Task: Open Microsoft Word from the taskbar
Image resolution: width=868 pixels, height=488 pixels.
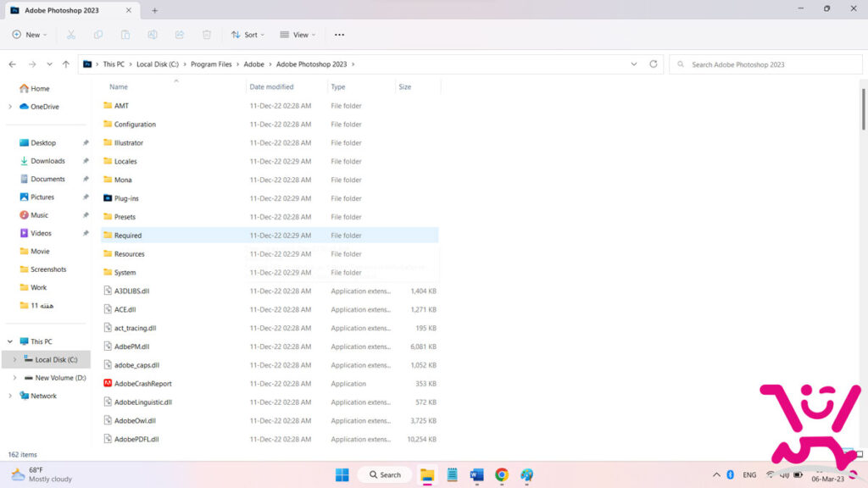Action: coord(476,474)
